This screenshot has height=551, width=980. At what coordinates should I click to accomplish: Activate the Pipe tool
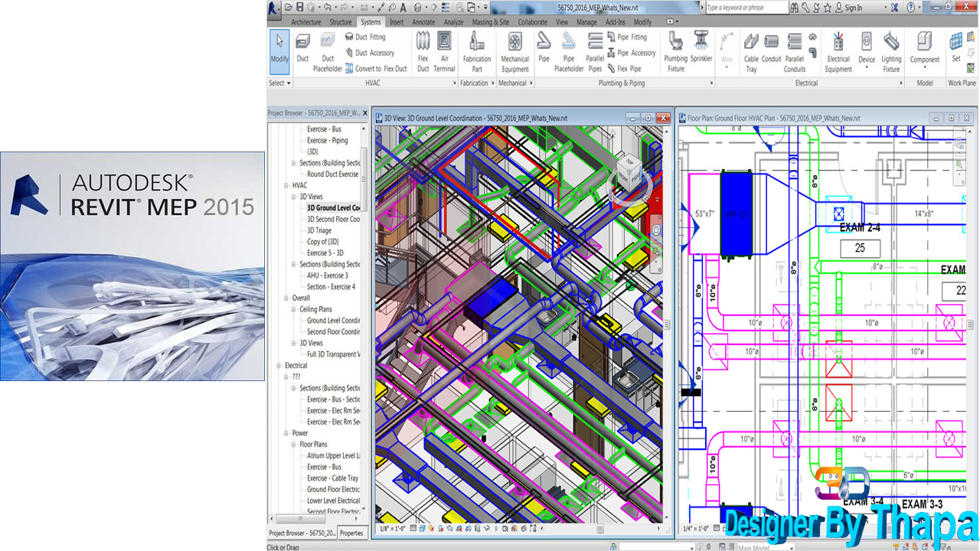(x=544, y=47)
